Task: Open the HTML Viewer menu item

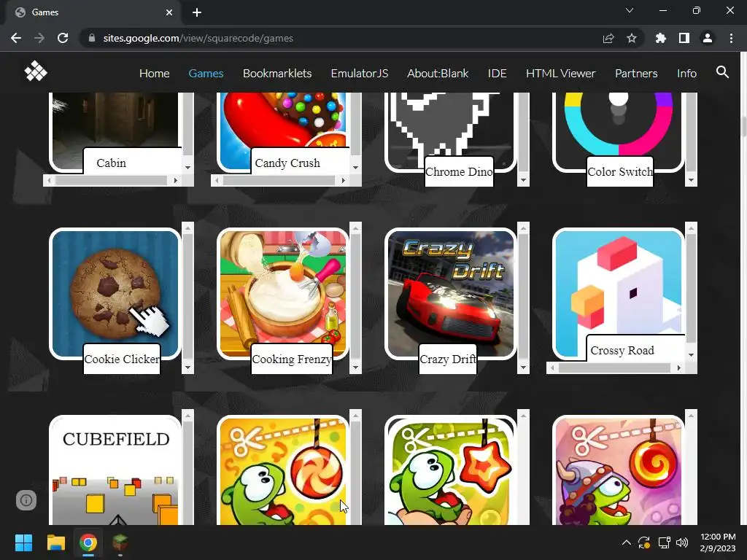Action: pos(561,74)
